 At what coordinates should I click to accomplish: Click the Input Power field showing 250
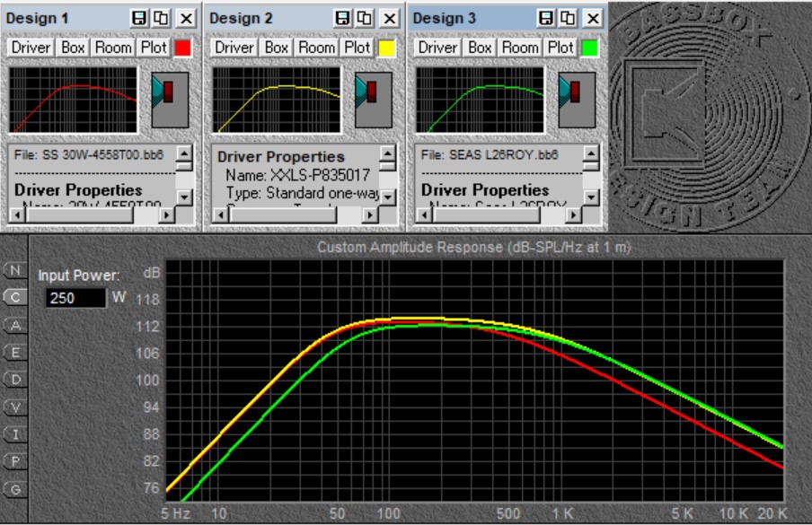75,298
